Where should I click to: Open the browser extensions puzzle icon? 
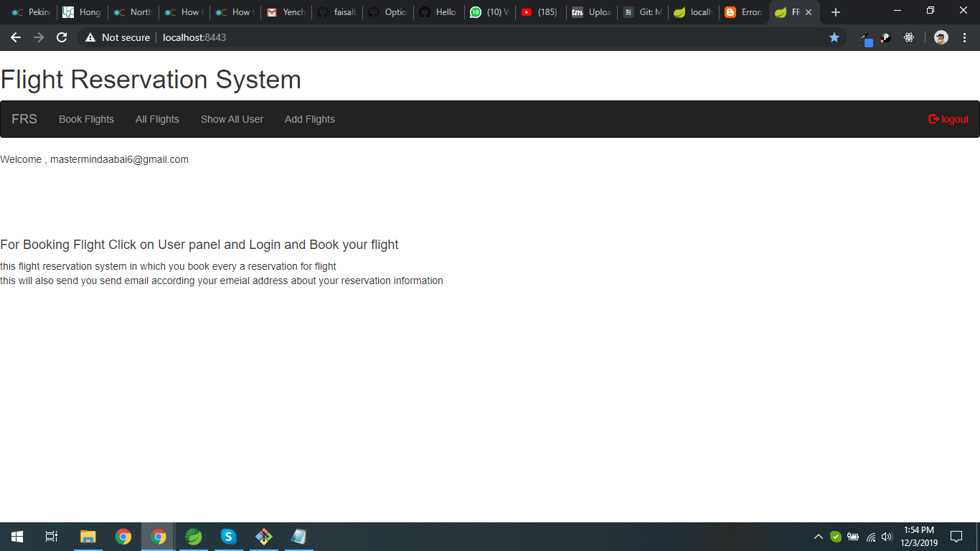[x=909, y=37]
